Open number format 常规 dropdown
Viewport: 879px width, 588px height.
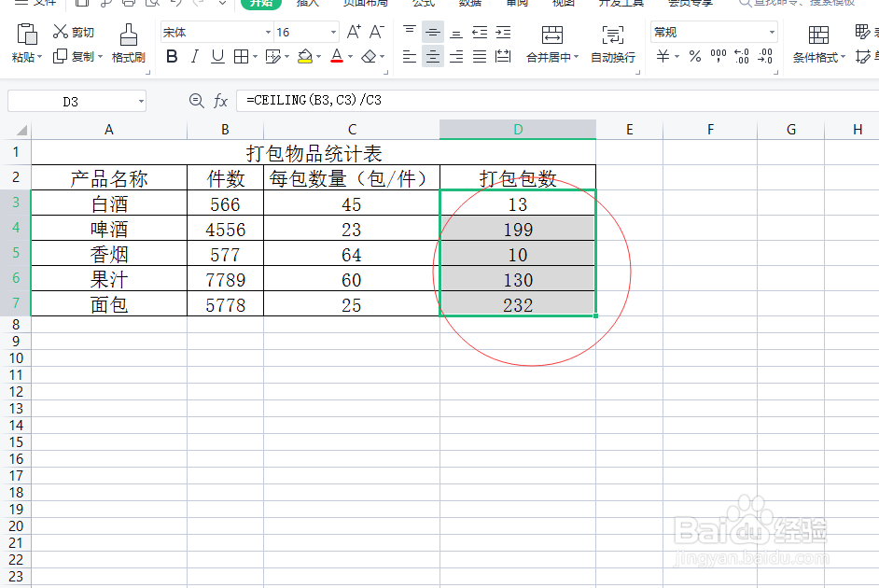[x=772, y=33]
